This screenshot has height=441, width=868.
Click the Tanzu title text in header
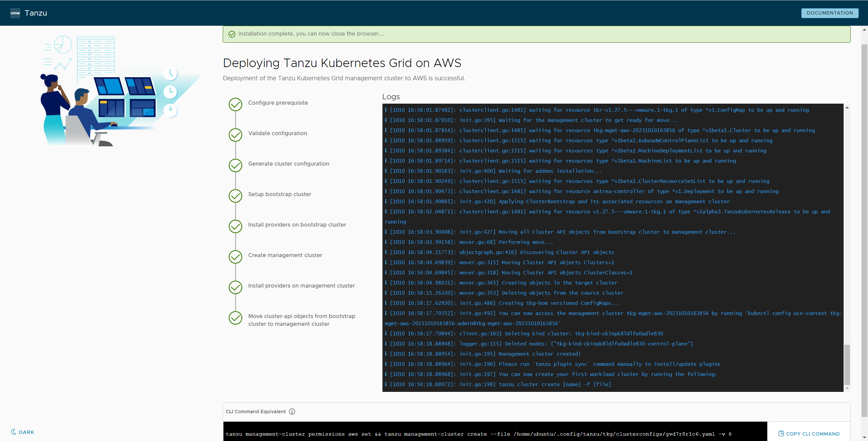pos(36,13)
